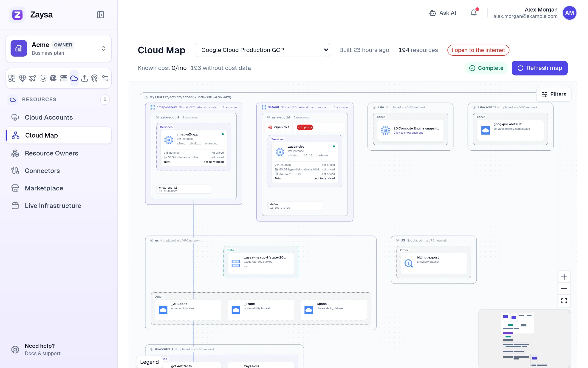Click the 34.14.219.119 IP address
This screenshot has height=368, width=588.
[x=290, y=174]
